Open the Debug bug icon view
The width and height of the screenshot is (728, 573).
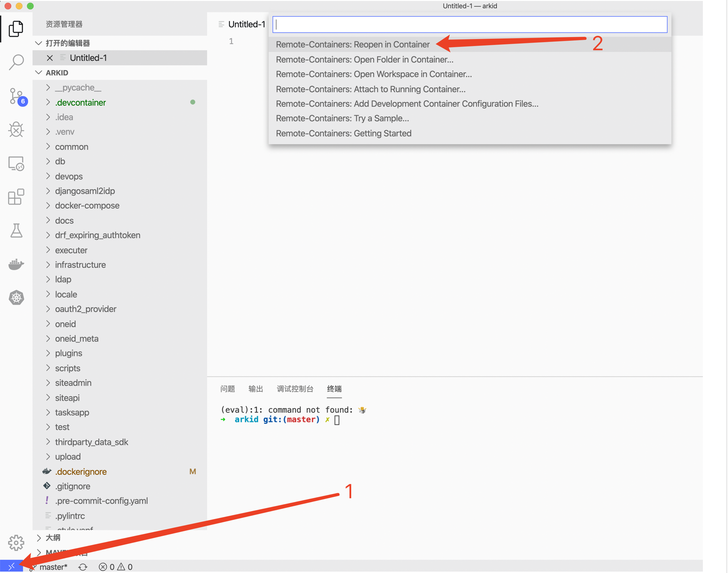pos(16,130)
